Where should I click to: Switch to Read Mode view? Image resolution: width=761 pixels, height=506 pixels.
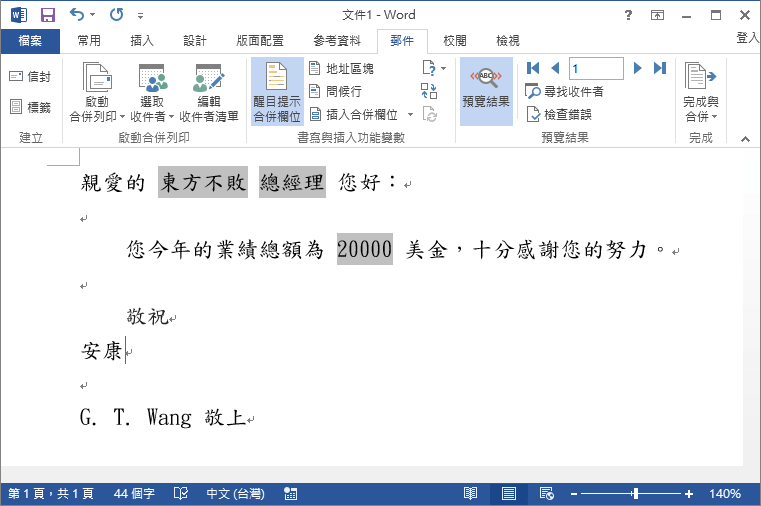tap(470, 494)
